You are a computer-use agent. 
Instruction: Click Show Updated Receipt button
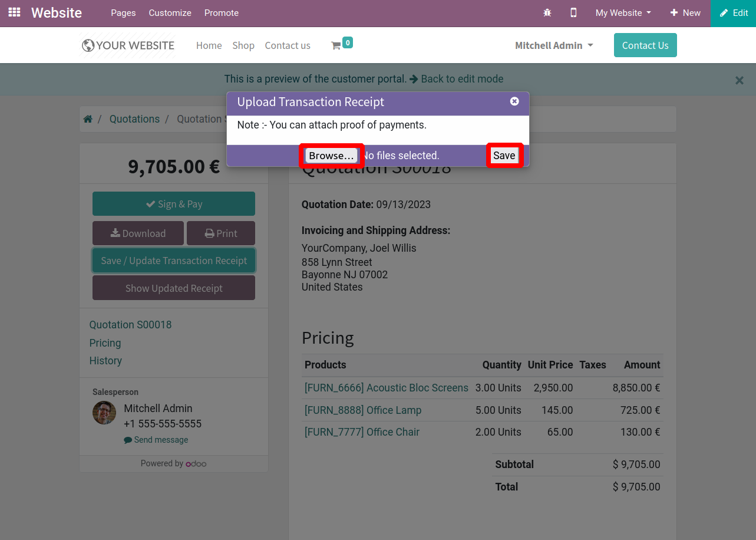[x=174, y=288]
